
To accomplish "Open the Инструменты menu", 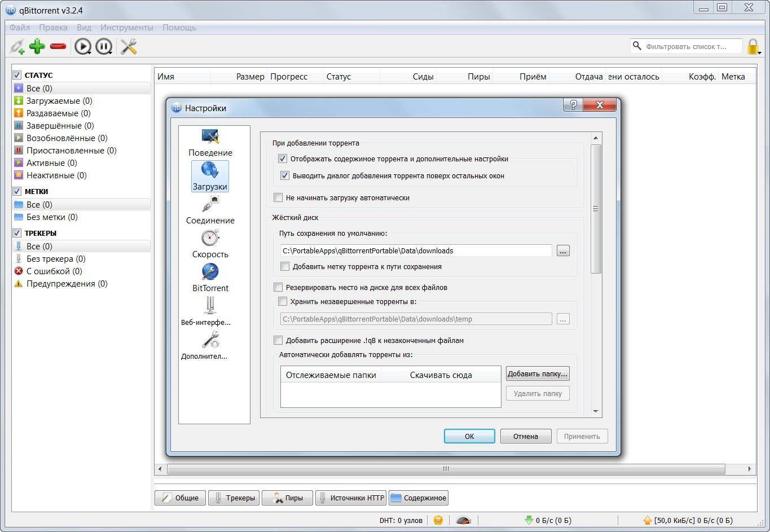I will pos(127,28).
